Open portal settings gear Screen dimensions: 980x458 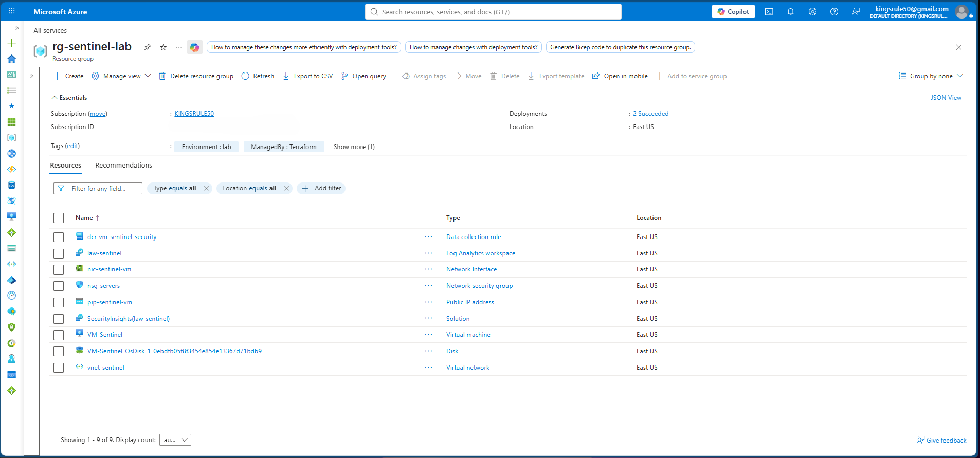coord(812,12)
